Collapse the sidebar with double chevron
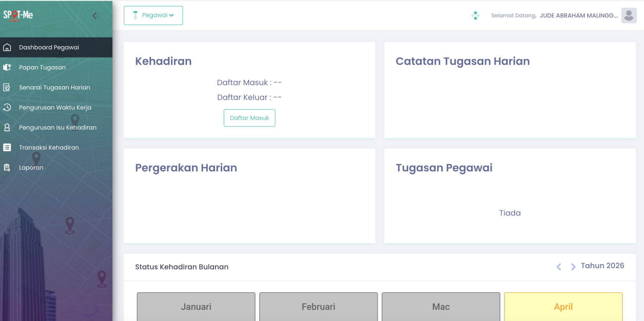This screenshot has width=644, height=321. point(96,16)
